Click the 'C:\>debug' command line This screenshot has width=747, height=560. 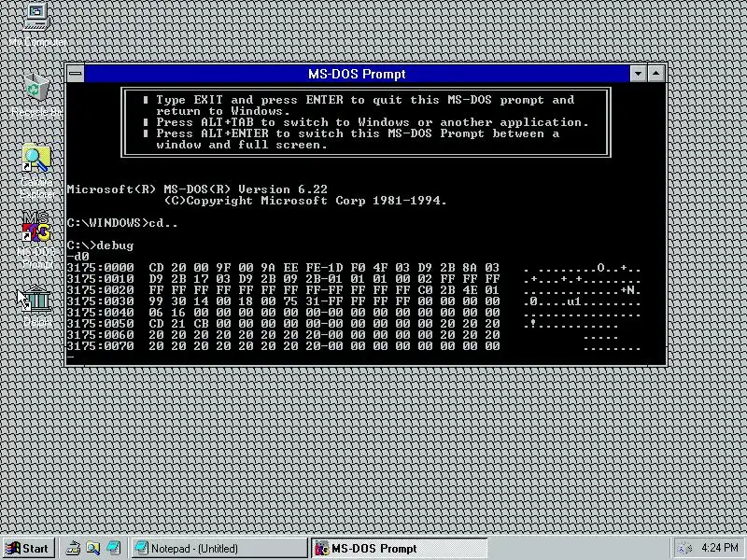tap(101, 245)
